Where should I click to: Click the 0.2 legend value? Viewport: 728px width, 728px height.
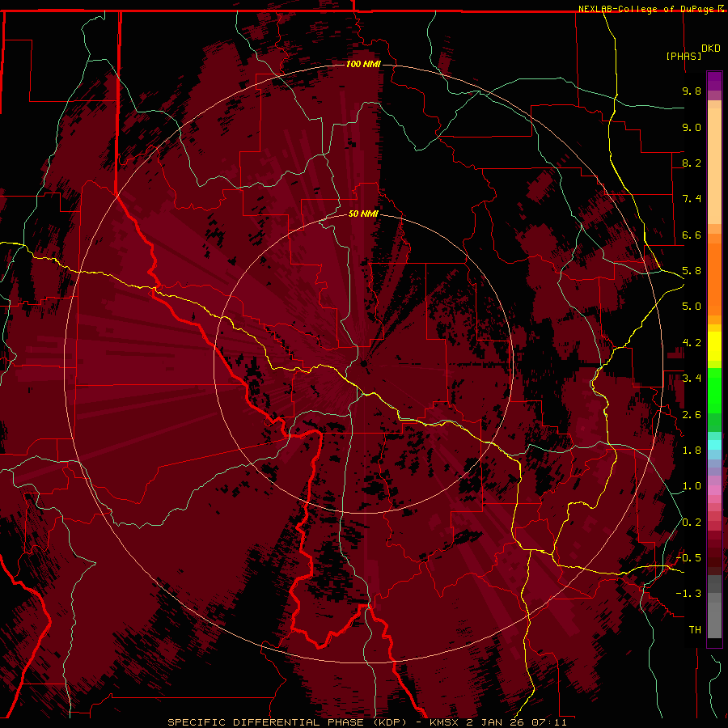coord(692,523)
